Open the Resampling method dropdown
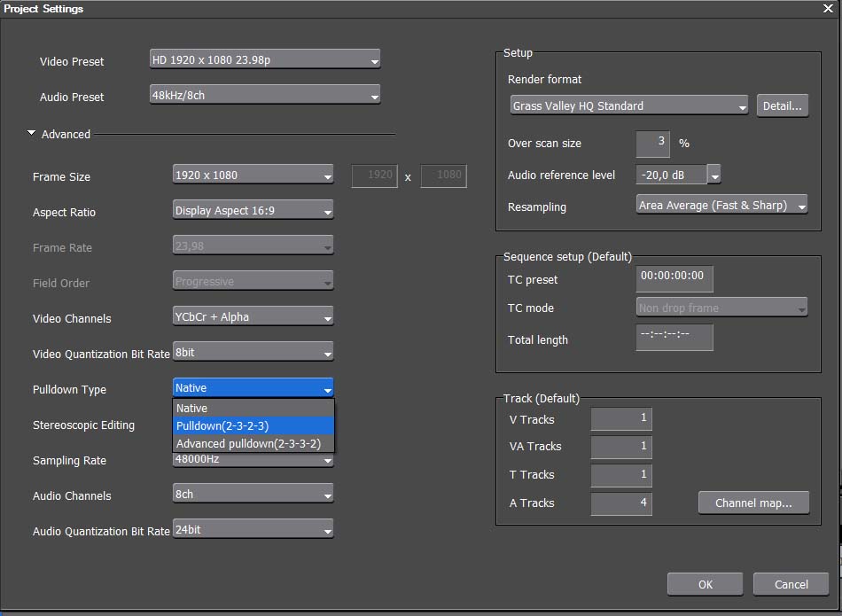 721,206
